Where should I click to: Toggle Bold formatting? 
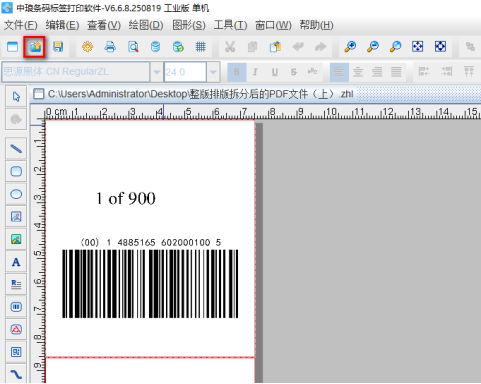(237, 72)
